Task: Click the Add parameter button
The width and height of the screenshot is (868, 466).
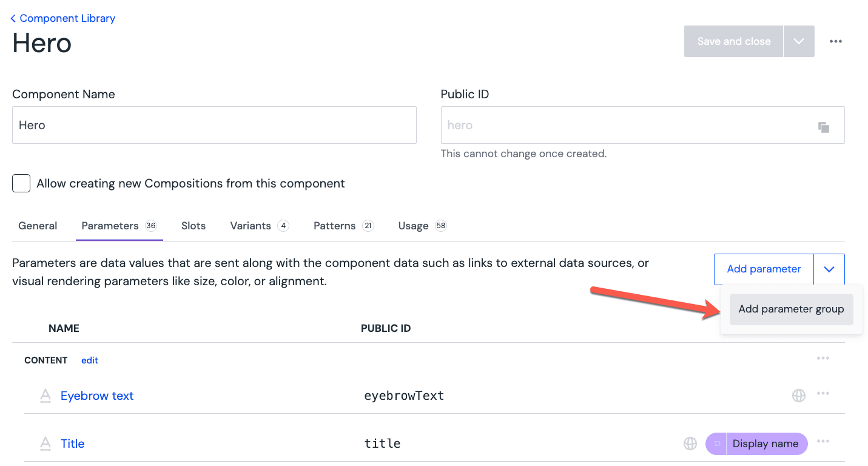Action: click(764, 269)
